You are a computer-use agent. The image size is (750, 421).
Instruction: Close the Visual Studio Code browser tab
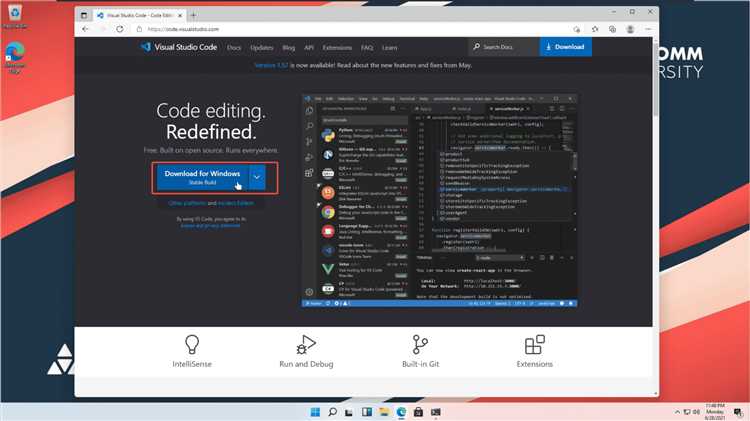pyautogui.click(x=180, y=15)
